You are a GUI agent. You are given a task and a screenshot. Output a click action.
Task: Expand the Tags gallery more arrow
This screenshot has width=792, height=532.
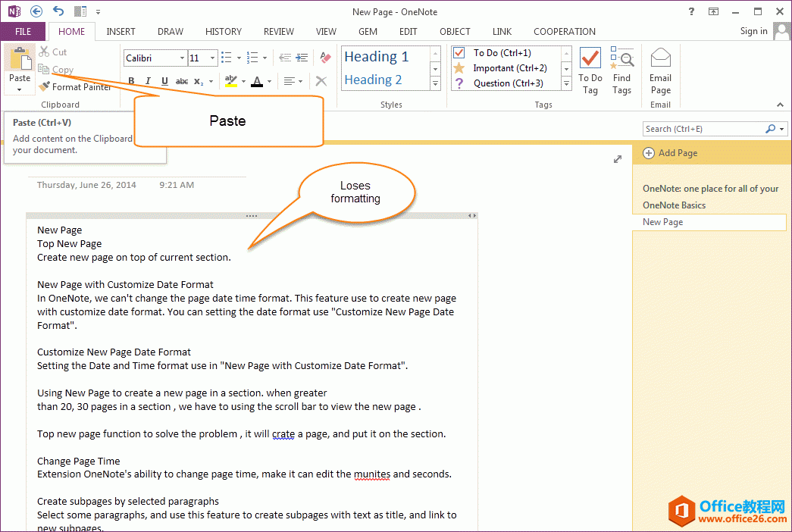pyautogui.click(x=566, y=83)
